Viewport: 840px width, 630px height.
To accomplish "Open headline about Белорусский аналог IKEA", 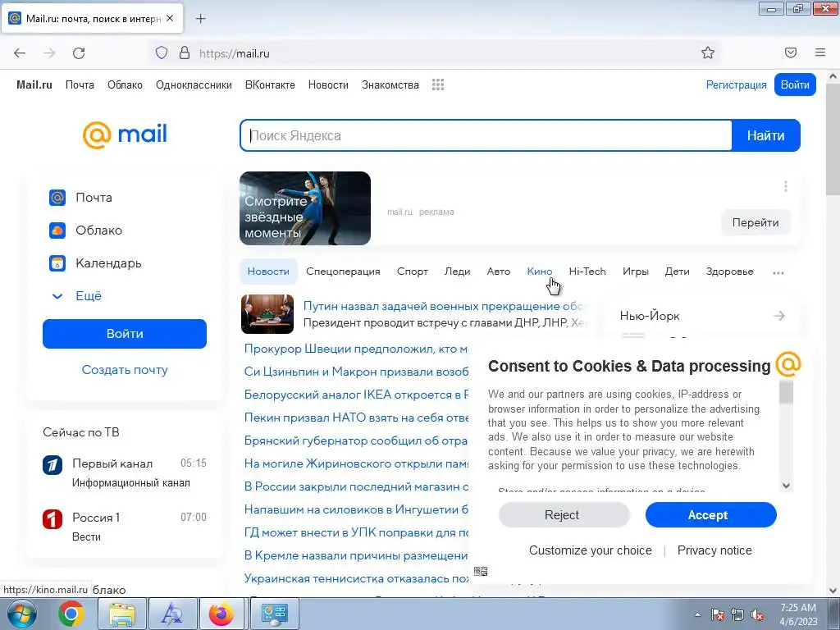I will [356, 395].
